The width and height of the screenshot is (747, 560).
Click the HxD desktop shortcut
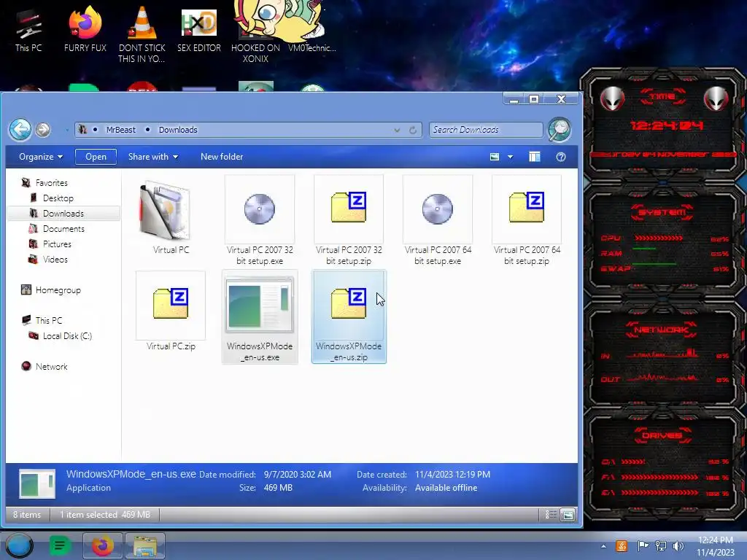[199, 30]
